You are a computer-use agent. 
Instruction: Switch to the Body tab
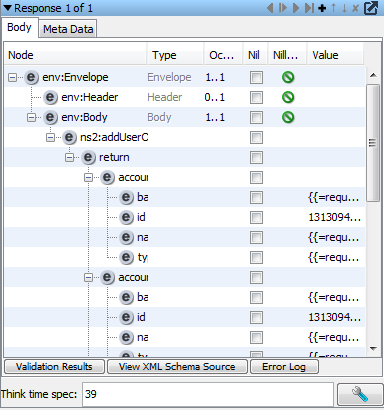[x=19, y=27]
